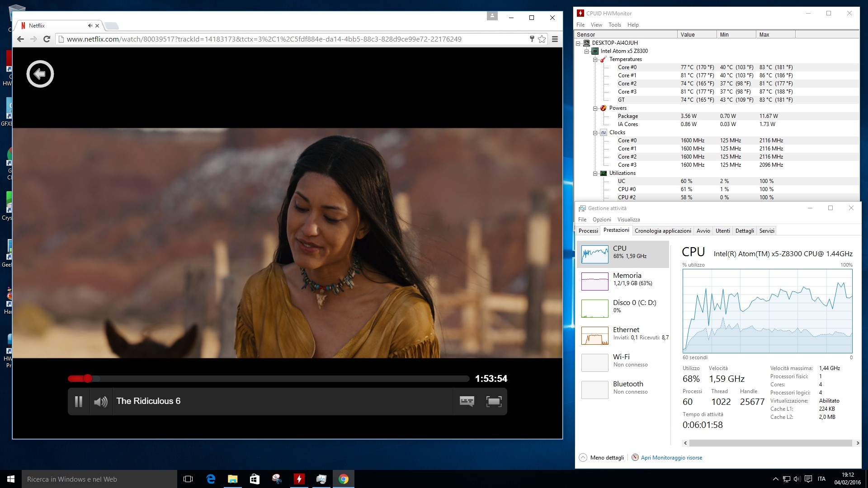Open the Tools menu in HWMonitor
The width and height of the screenshot is (868, 488).
coord(614,25)
